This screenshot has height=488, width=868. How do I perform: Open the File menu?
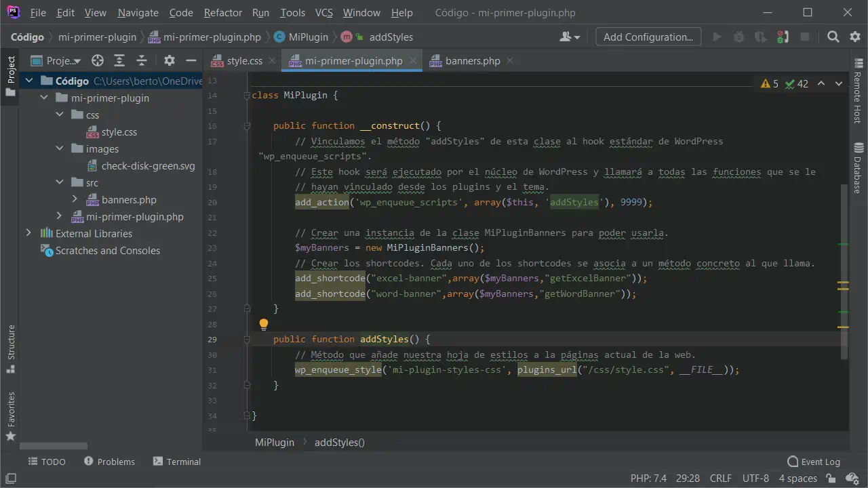38,12
